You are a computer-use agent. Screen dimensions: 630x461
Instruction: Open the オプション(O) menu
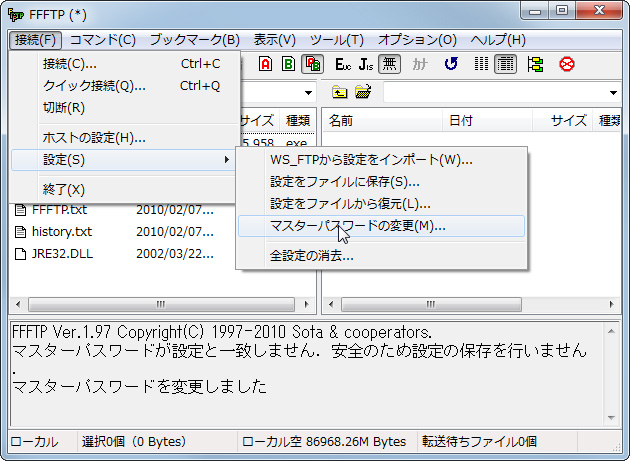coord(417,40)
